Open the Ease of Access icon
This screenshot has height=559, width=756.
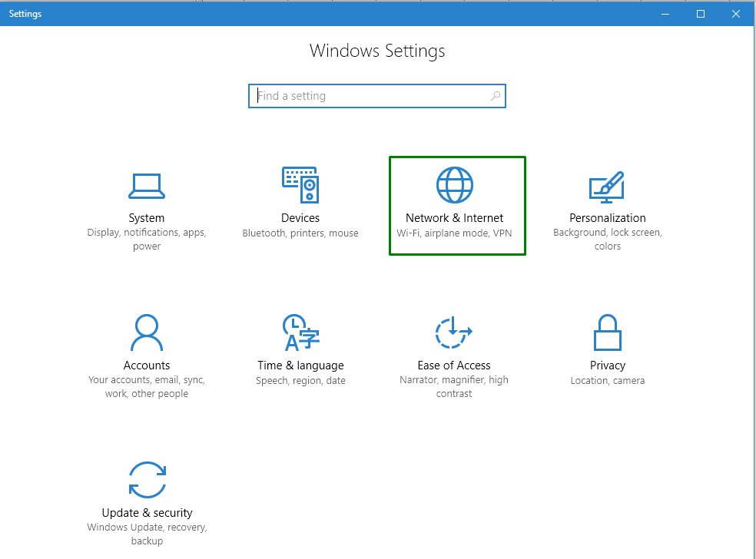[x=454, y=332]
